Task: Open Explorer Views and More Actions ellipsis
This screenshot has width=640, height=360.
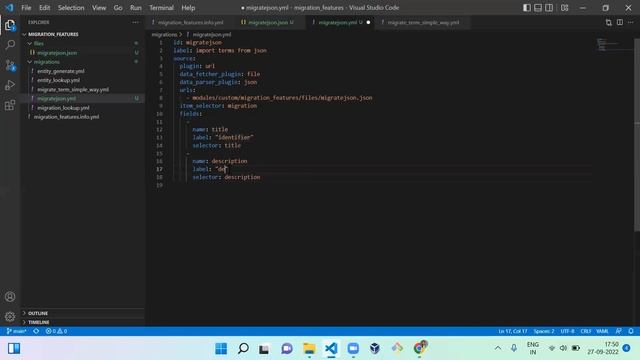Action: 135,22
